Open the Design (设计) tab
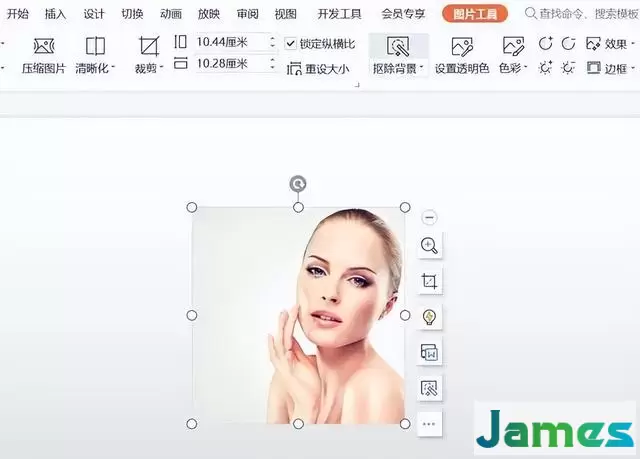Image resolution: width=640 pixels, height=459 pixels. 94,14
